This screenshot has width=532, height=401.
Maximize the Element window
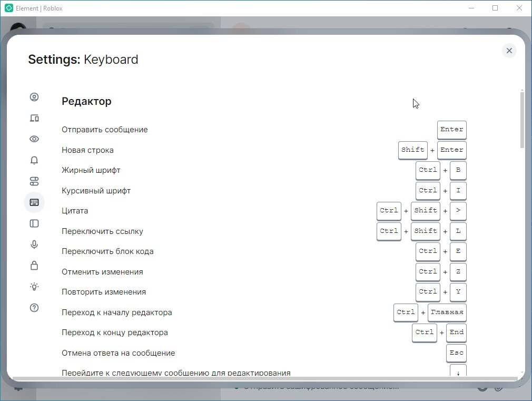point(495,8)
